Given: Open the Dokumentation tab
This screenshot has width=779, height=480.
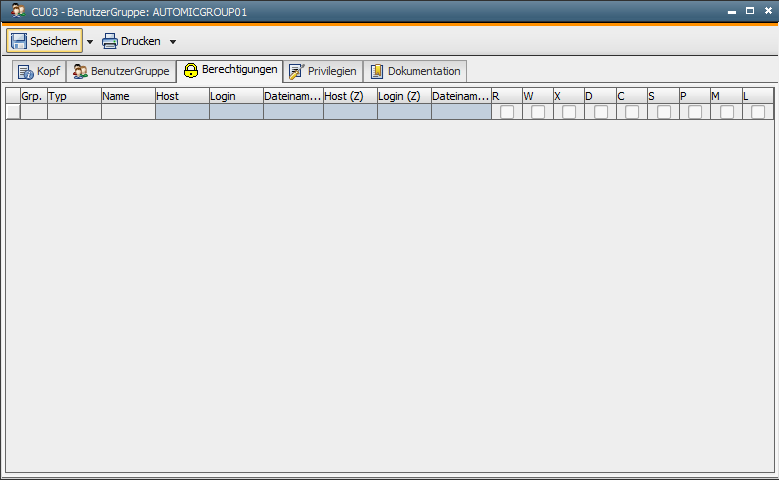Looking at the screenshot, I should (x=415, y=71).
